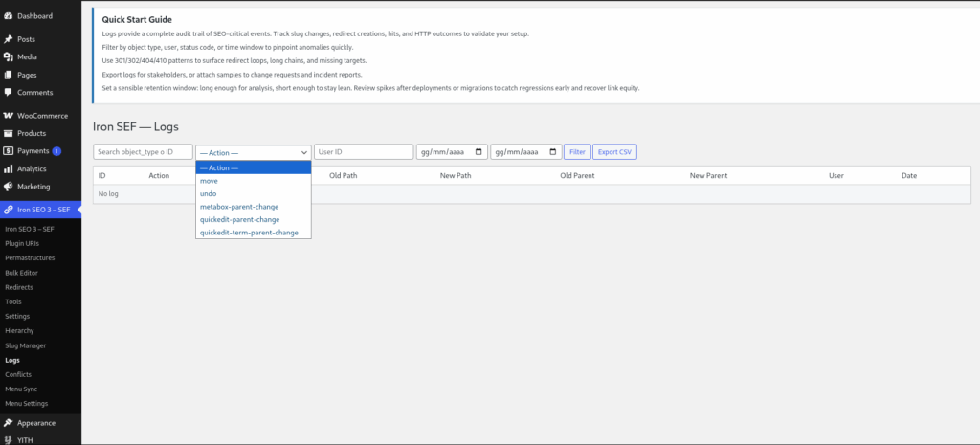
Task: Select 'quickedit-parent-change' action option
Action: coord(253,219)
